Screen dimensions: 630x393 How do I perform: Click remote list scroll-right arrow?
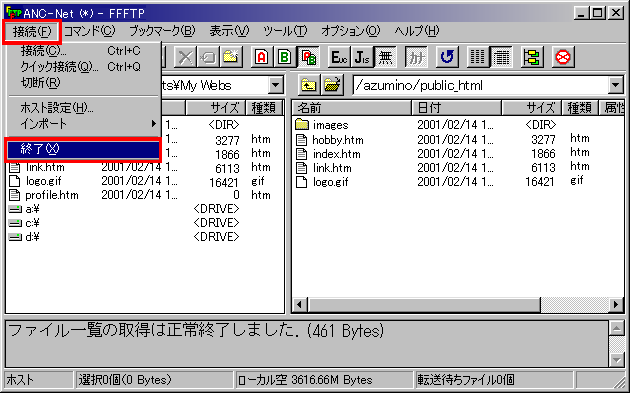pyautogui.click(x=615, y=305)
